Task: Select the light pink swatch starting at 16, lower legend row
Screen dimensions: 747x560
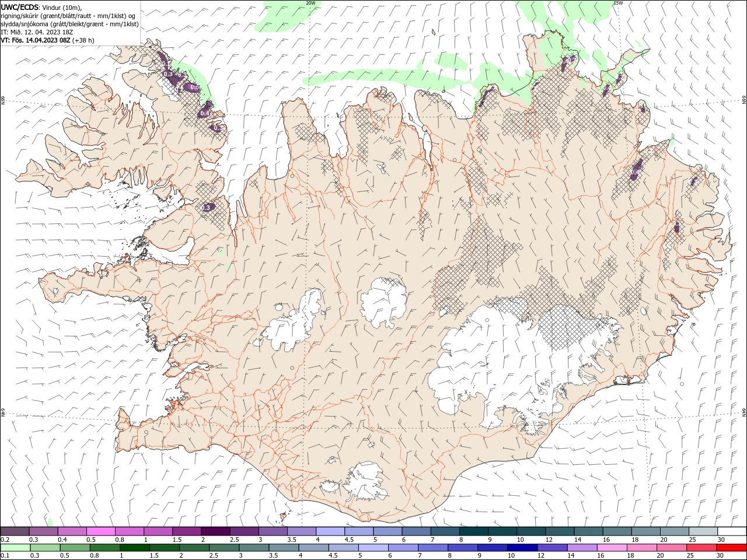Action: tap(611, 548)
